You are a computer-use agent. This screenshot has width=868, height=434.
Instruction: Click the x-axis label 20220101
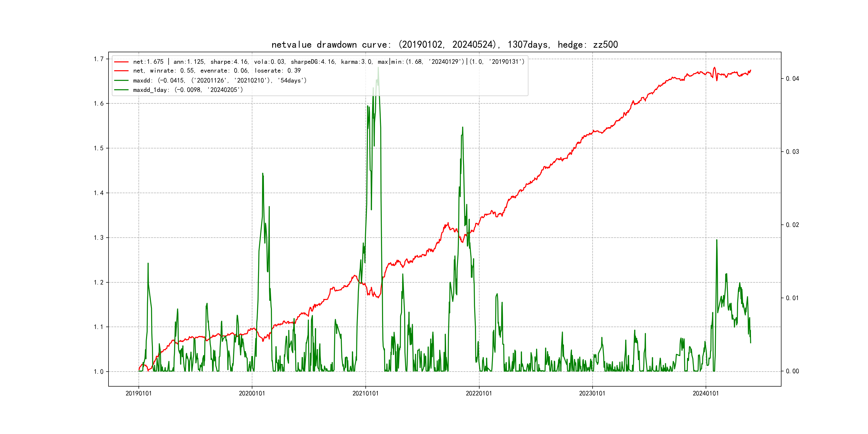[479, 393]
